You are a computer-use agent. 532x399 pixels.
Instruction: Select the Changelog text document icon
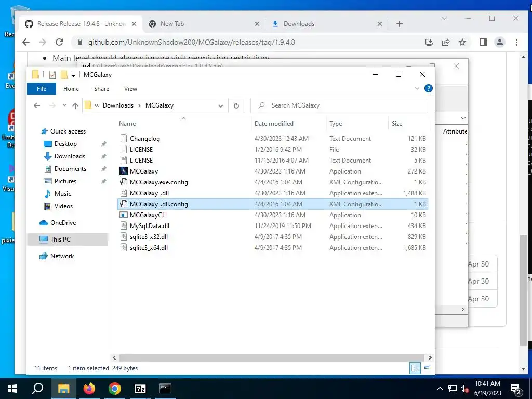(x=124, y=138)
